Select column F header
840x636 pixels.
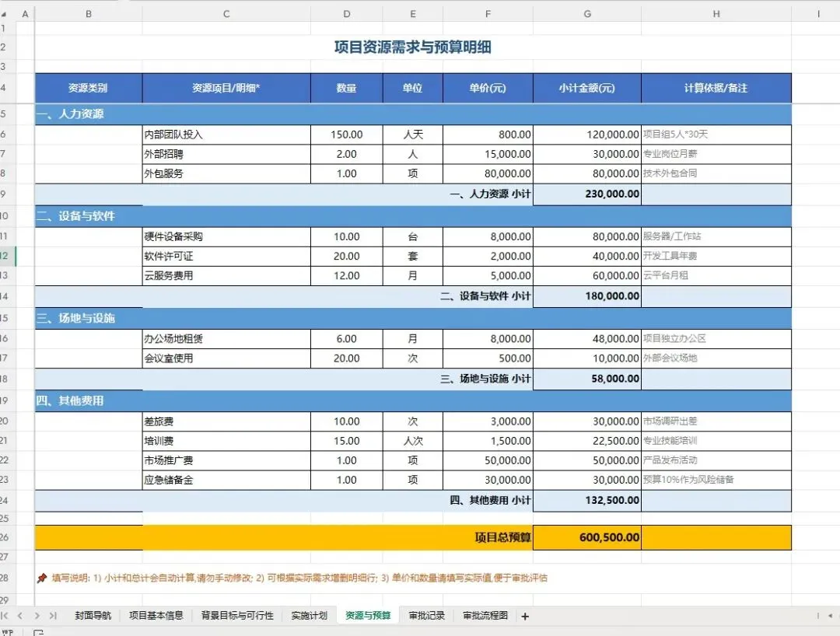(488, 15)
